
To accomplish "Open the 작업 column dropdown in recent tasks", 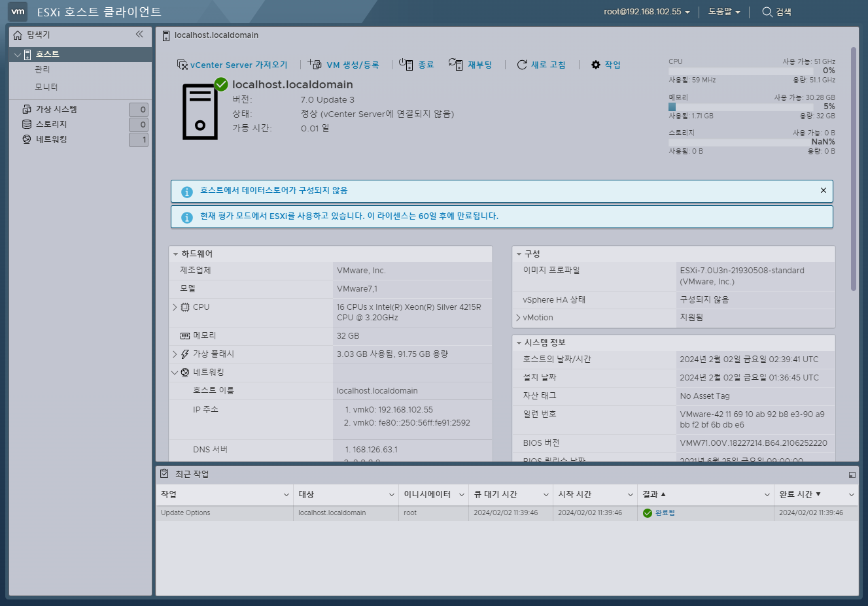I will pyautogui.click(x=286, y=495).
